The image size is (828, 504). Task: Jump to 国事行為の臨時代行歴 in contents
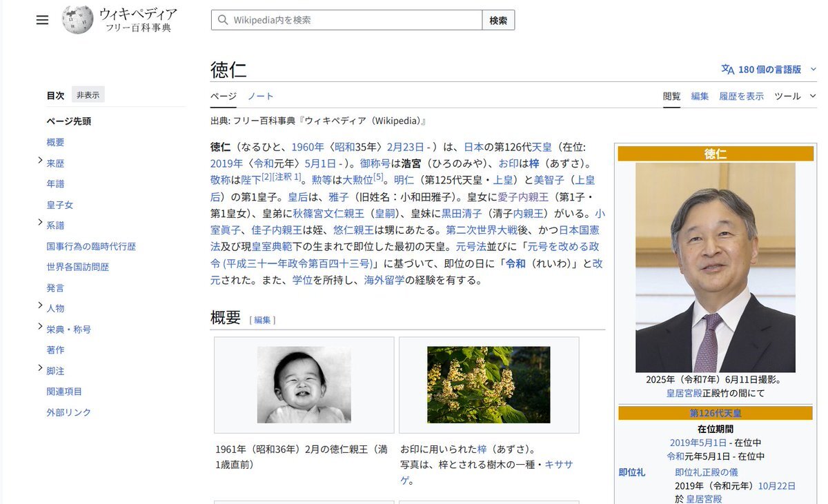(91, 246)
